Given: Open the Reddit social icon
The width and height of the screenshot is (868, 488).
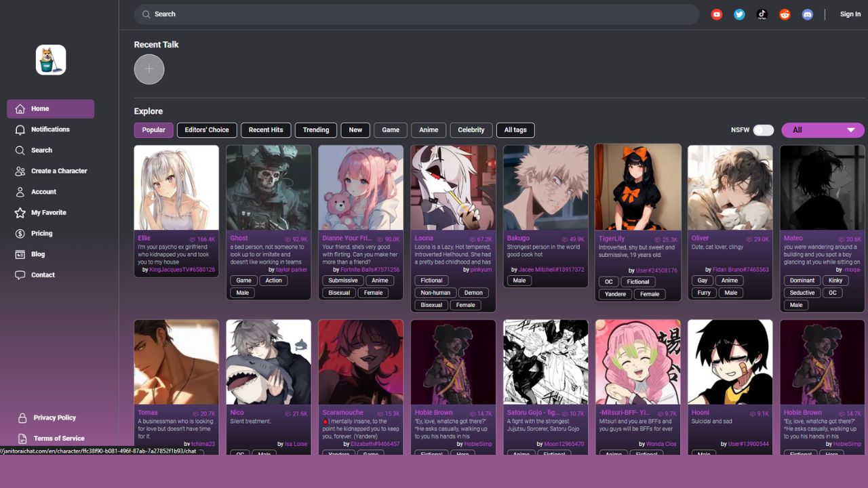Looking at the screenshot, I should click(785, 14).
